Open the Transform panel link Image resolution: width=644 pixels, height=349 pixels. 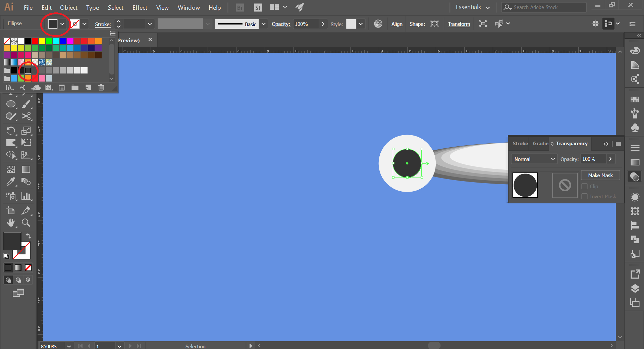459,24
